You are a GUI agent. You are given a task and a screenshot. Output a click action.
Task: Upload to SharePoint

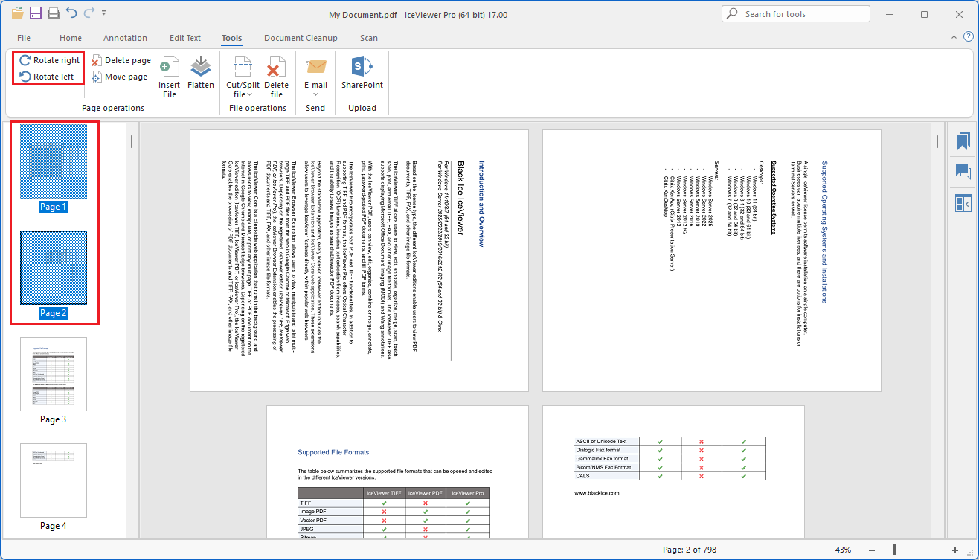coord(362,72)
